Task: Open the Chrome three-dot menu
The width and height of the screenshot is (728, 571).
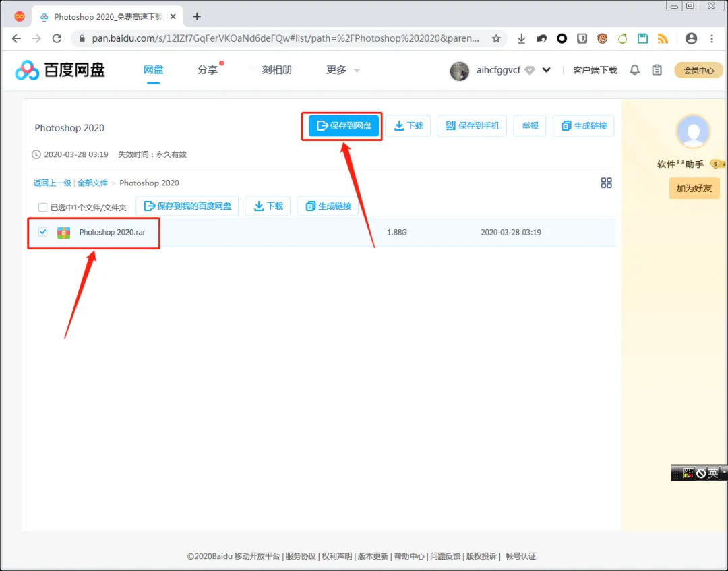Action: pos(712,38)
